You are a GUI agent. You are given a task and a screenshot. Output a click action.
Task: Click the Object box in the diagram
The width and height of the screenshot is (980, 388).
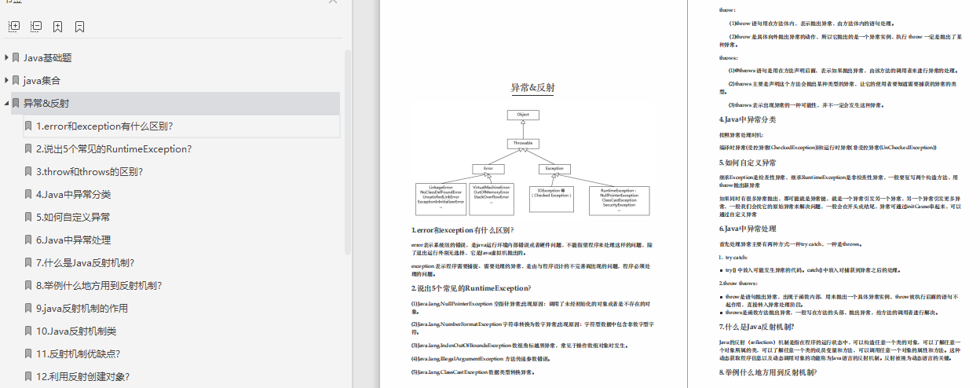click(x=523, y=115)
